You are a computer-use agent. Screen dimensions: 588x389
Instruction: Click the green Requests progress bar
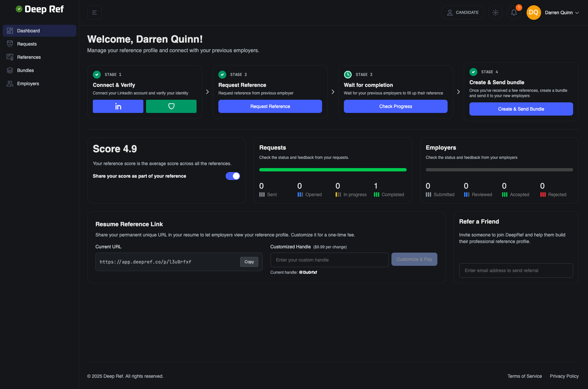333,170
